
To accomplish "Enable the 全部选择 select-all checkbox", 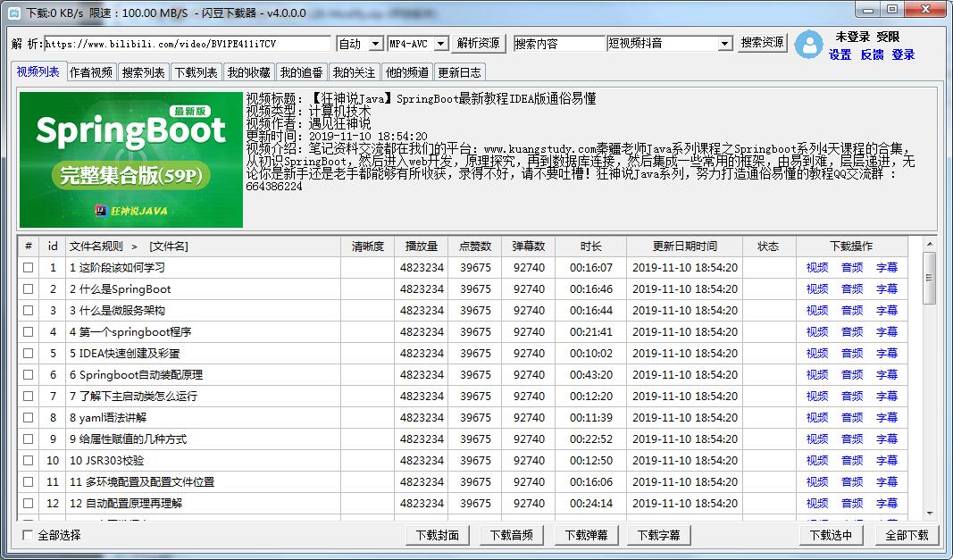I will 29,535.
